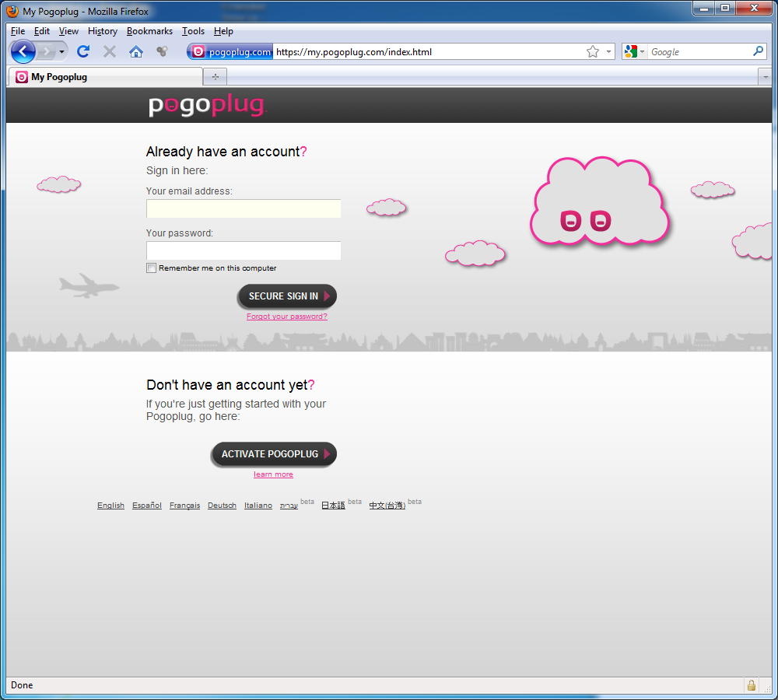This screenshot has width=778, height=700.
Task: Follow the learn more link
Action: click(273, 474)
